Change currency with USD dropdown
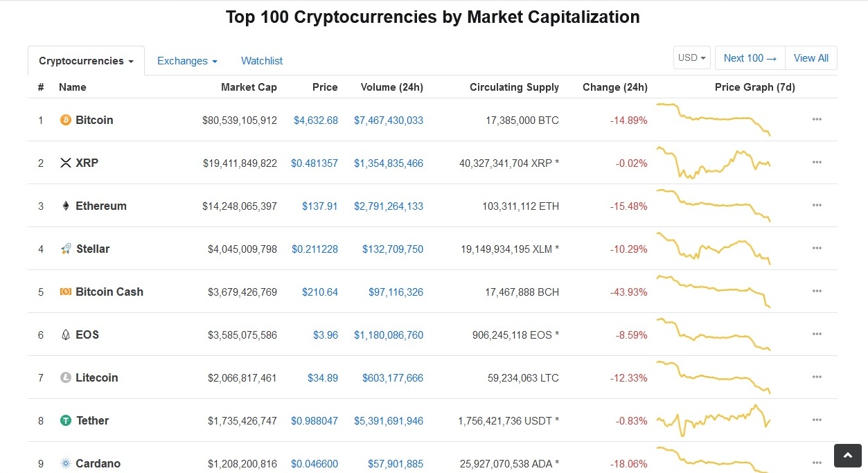Screen dimensions: 868x473 693,57
